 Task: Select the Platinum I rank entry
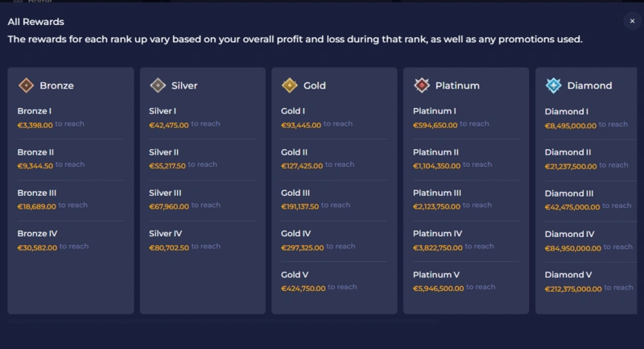pos(466,118)
